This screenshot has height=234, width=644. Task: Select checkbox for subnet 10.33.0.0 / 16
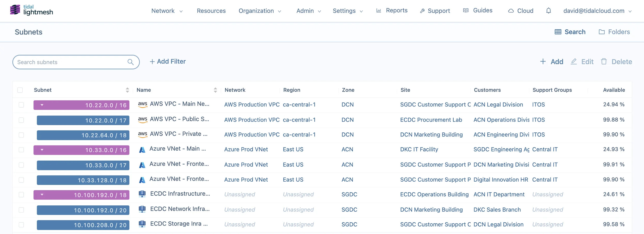point(21,150)
